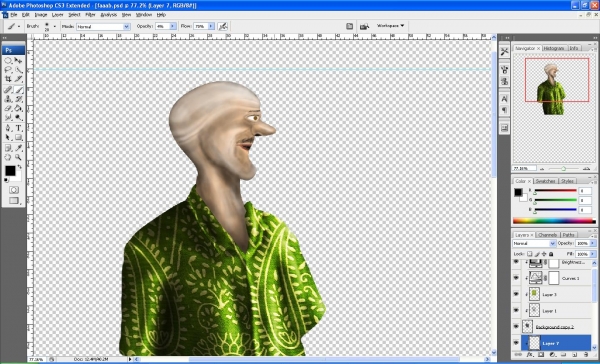Select the Brush tool in toolbox
600x364 pixels.
(x=18, y=90)
